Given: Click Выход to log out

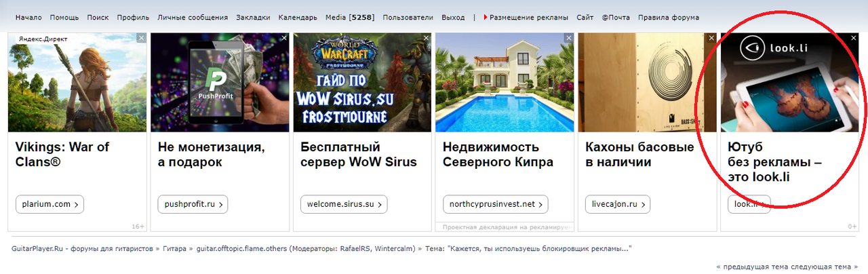Looking at the screenshot, I should coord(453,18).
